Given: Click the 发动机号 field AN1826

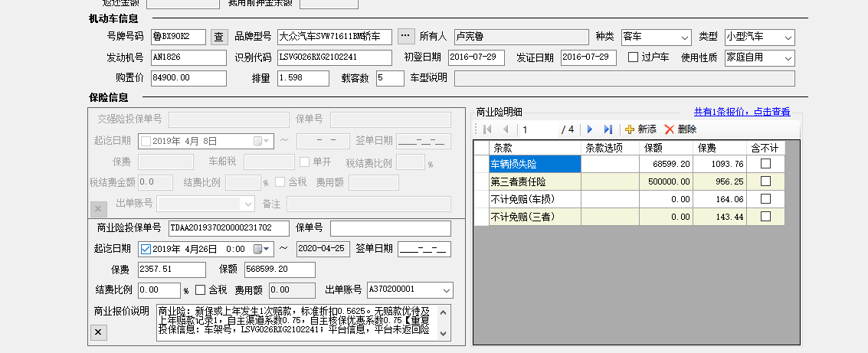Looking at the screenshot, I should pos(188,57).
